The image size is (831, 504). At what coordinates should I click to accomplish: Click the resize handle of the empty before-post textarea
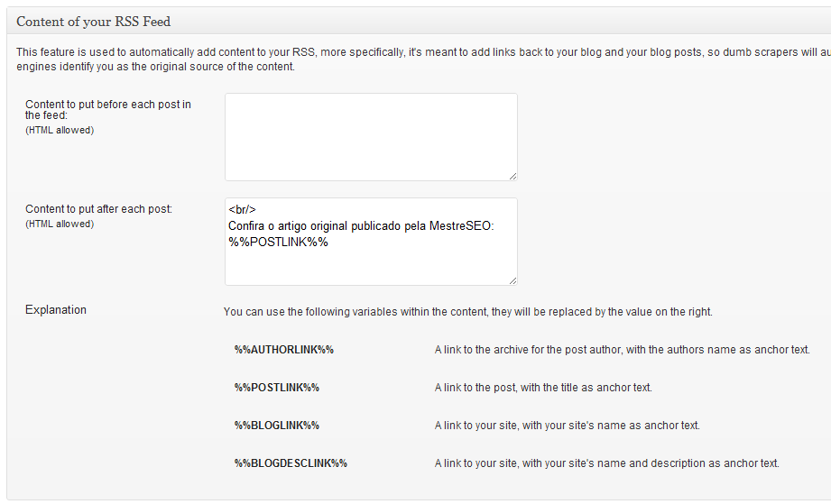coord(512,176)
